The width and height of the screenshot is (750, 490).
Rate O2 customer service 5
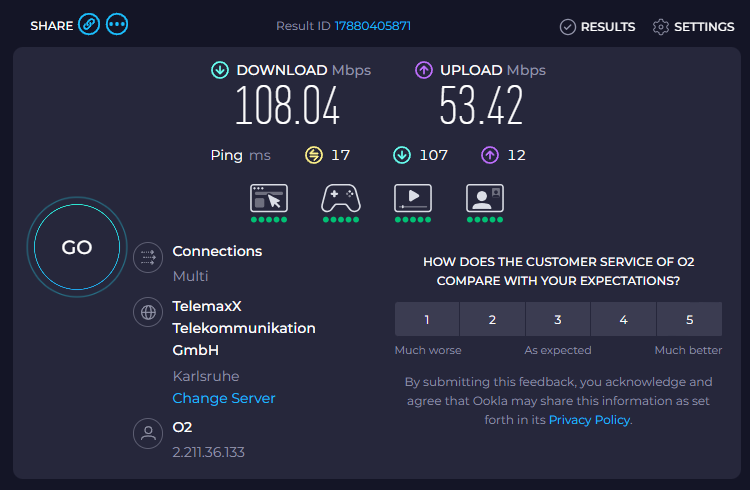click(690, 319)
